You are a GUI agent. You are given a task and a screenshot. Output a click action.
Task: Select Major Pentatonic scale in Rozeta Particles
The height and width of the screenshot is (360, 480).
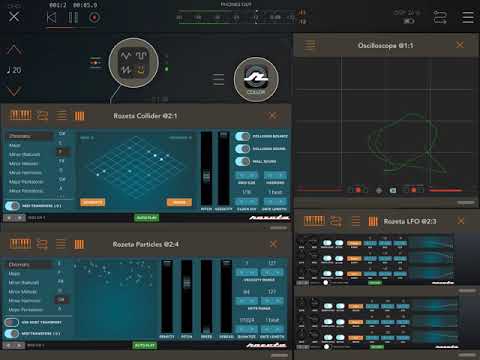tap(30, 310)
